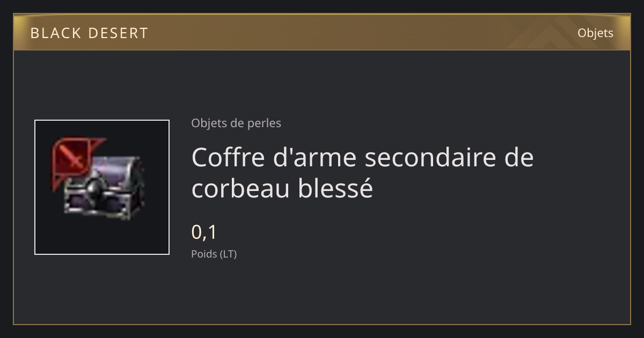The height and width of the screenshot is (338, 644).
Task: Open the Objets de perles category
Action: point(236,123)
